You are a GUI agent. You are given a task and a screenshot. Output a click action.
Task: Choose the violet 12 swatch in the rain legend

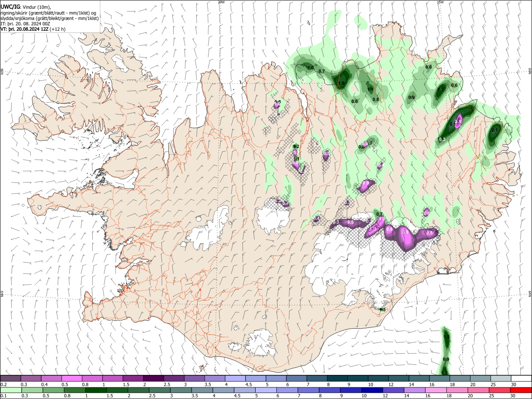tap(394, 390)
